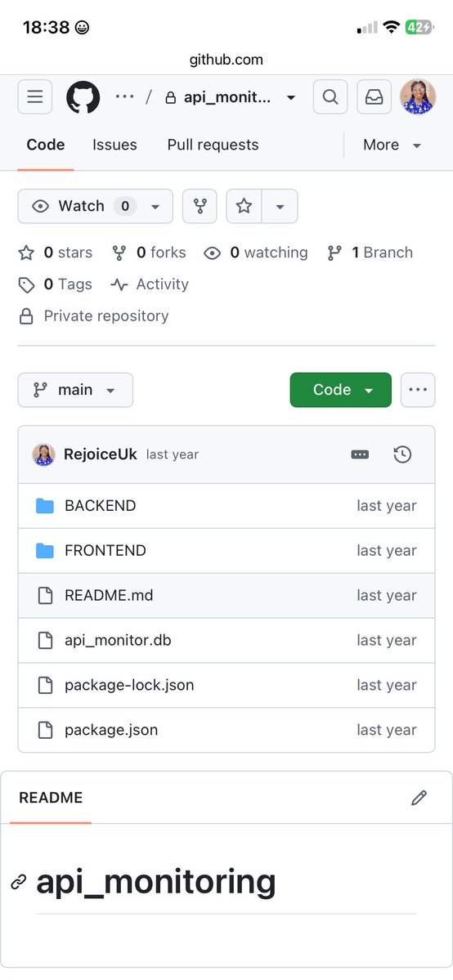Star the repository with star icon
Image resolution: width=453 pixels, height=980 pixels.
(244, 206)
